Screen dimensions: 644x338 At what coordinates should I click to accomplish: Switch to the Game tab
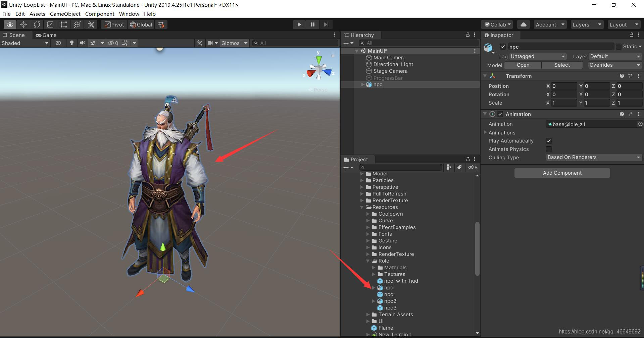(46, 35)
